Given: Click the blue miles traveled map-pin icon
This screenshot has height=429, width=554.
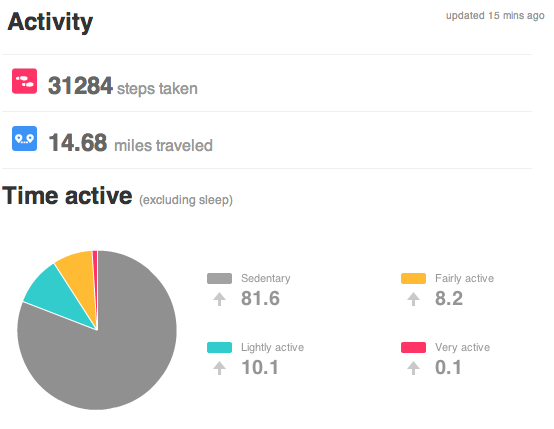Looking at the screenshot, I should (24, 139).
